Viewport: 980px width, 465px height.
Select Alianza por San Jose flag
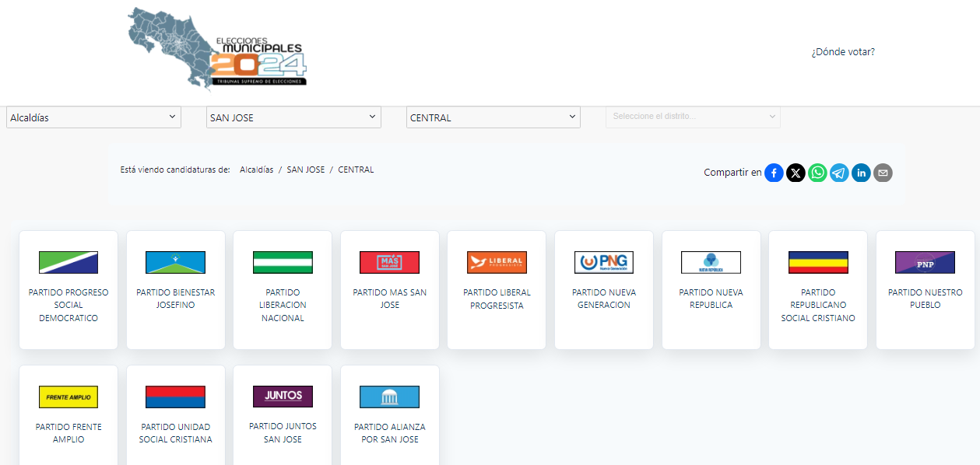pos(389,397)
